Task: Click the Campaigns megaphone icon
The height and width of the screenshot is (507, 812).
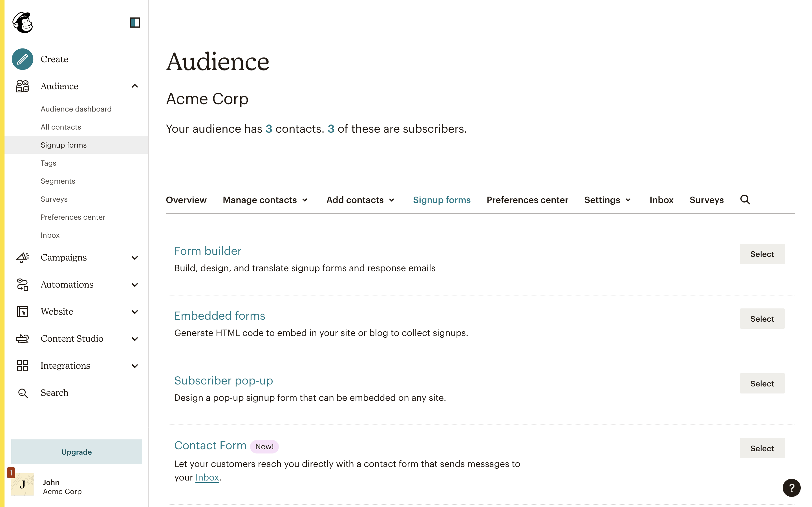Action: pos(23,257)
